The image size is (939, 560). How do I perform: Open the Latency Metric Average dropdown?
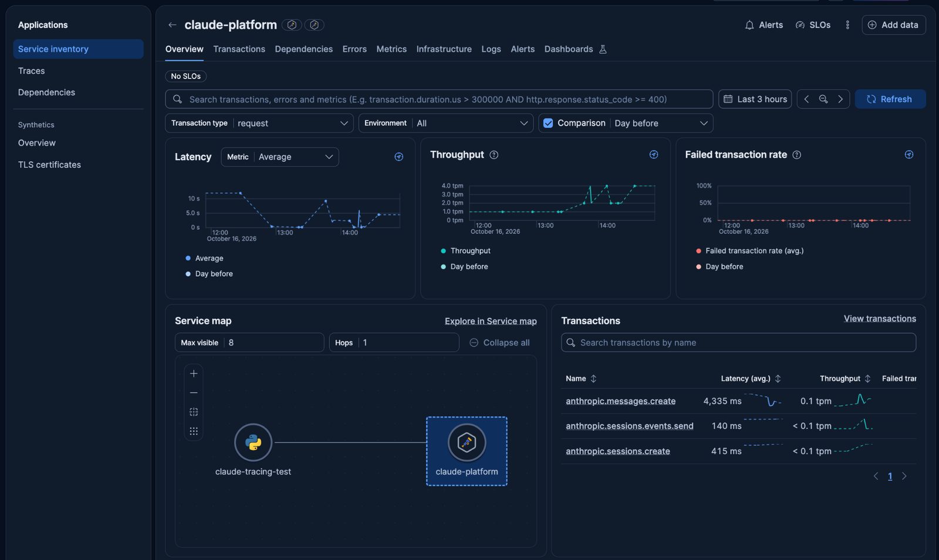tap(280, 157)
